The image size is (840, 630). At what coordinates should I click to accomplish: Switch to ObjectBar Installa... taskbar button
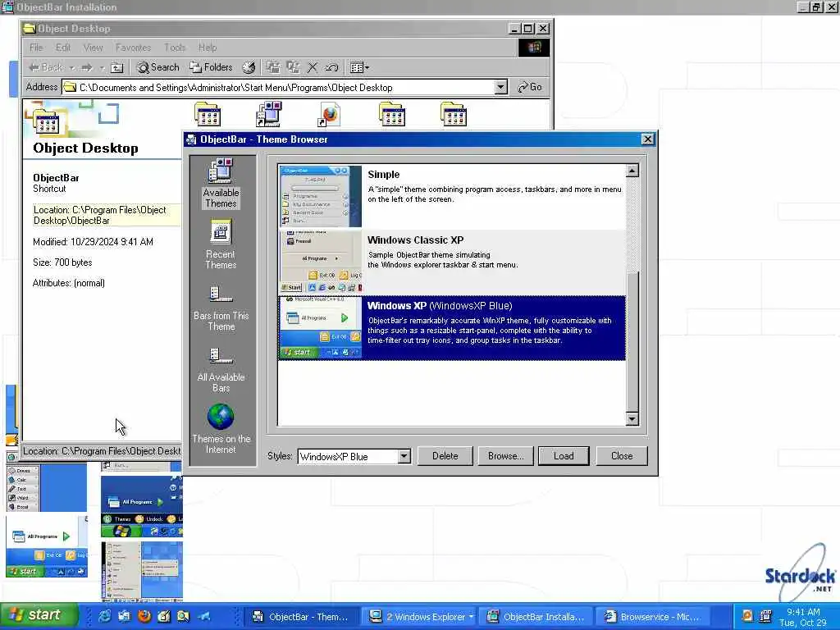pyautogui.click(x=536, y=617)
